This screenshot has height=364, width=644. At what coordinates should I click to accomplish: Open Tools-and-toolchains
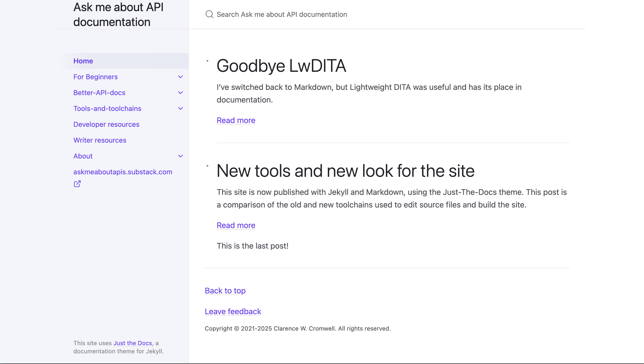tap(107, 108)
